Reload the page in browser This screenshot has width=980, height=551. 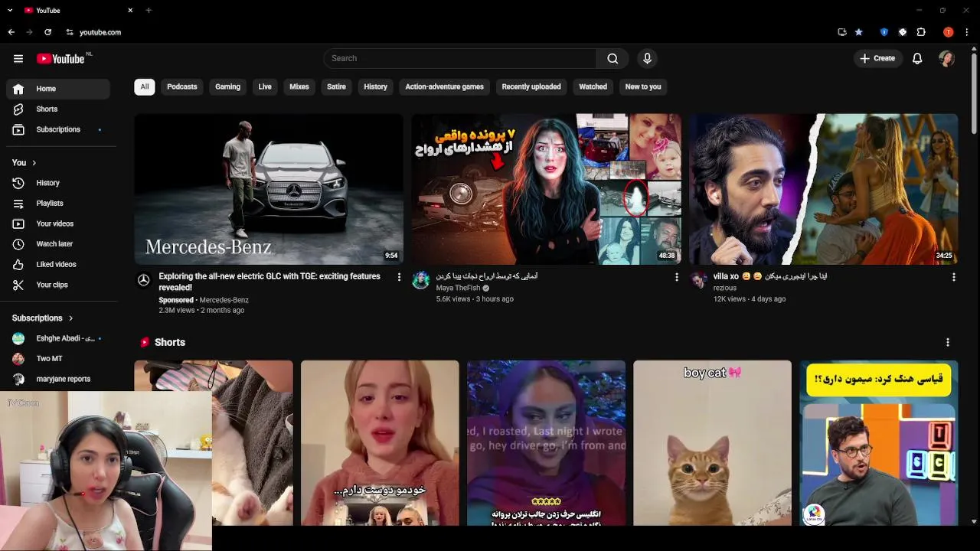tap(48, 32)
